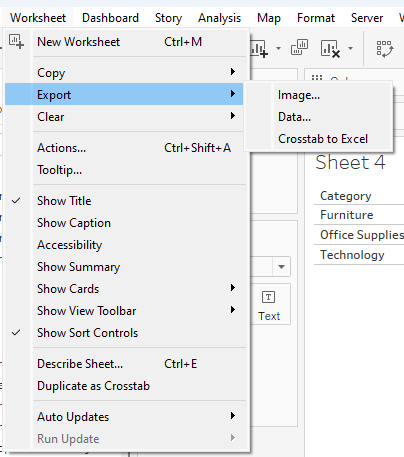
Task: Click the clear sheet toolbar icon
Action: tap(330, 49)
